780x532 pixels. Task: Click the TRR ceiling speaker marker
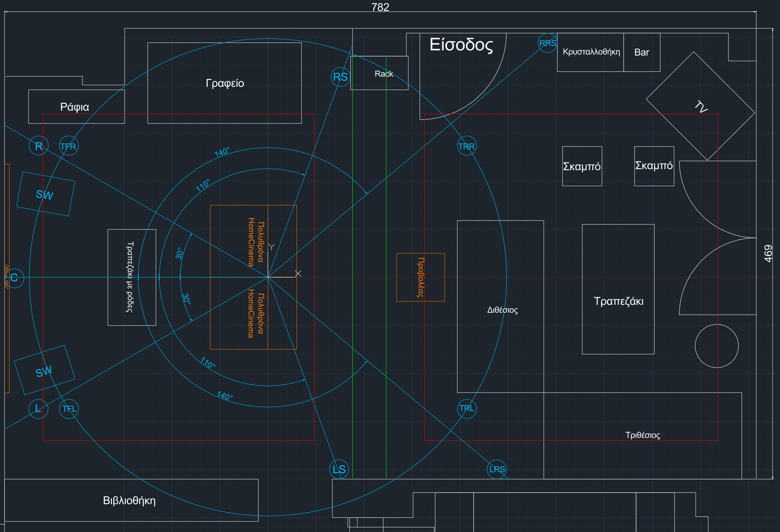466,146
